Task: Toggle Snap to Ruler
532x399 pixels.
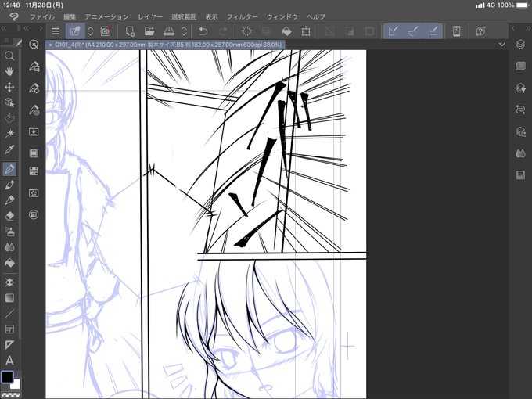Action: pos(393,31)
